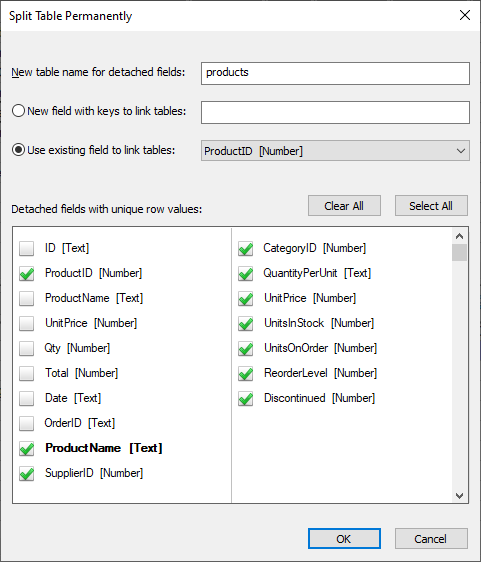Uncheck the Discontinued [Number] checkbox
The width and height of the screenshot is (481, 562).
(246, 398)
